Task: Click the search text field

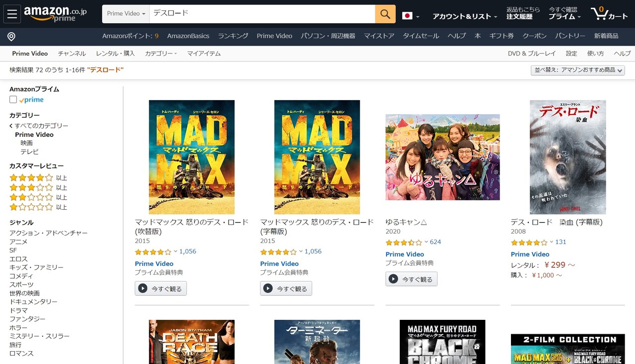Action: coord(262,14)
